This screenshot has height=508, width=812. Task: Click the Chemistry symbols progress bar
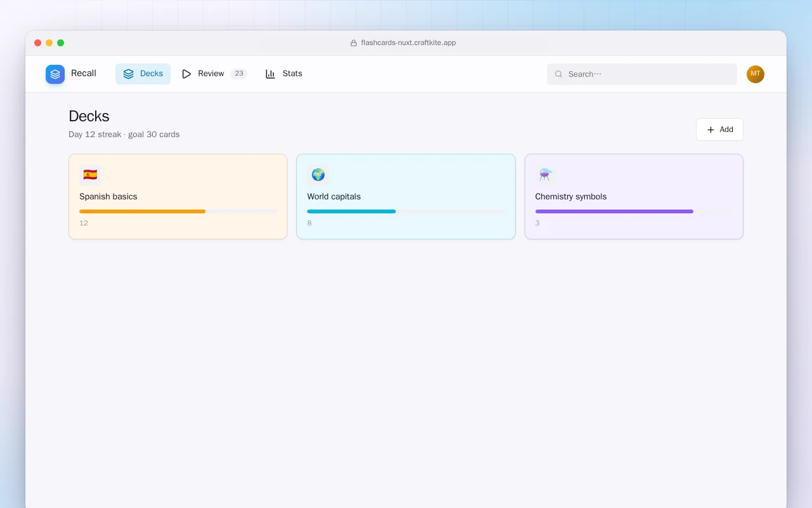[x=634, y=211]
